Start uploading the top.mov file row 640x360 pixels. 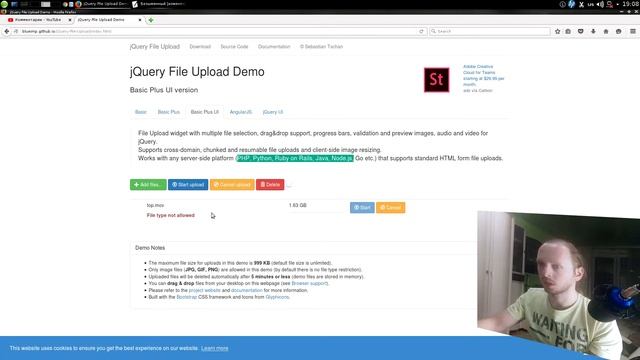[x=362, y=207]
